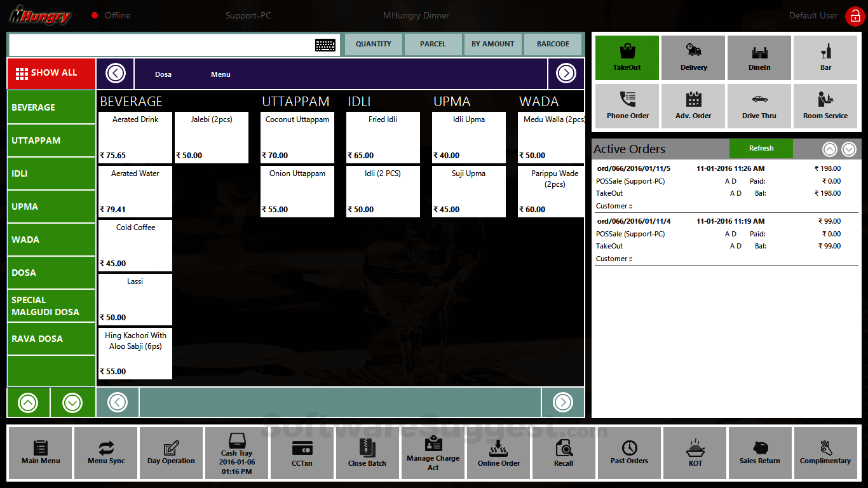Switch on BARCODE input mode

click(552, 44)
